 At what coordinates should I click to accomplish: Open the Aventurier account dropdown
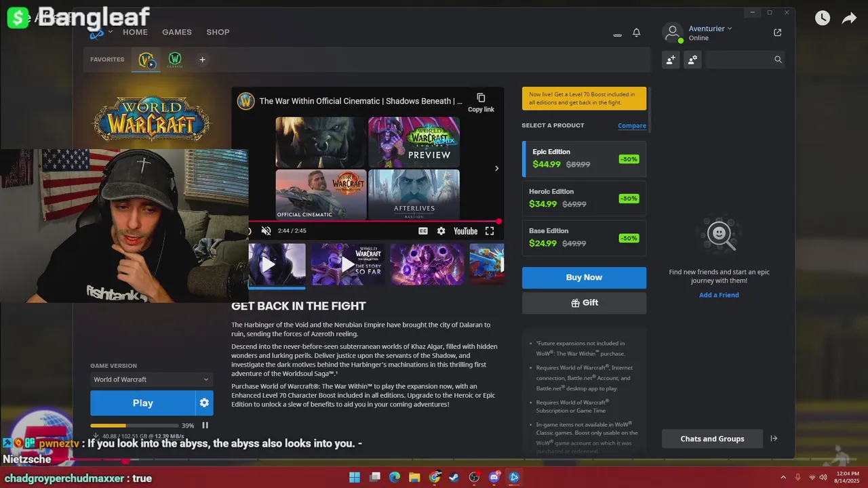(710, 28)
